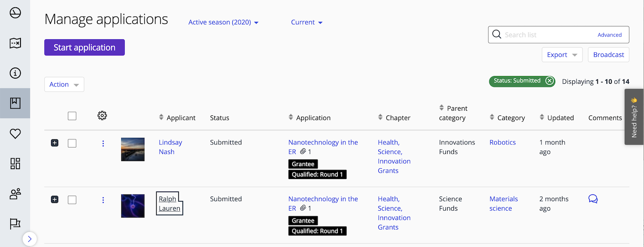The width and height of the screenshot is (644, 247).
Task: Open comments bubble for Ralph Lauren row
Action: (593, 199)
